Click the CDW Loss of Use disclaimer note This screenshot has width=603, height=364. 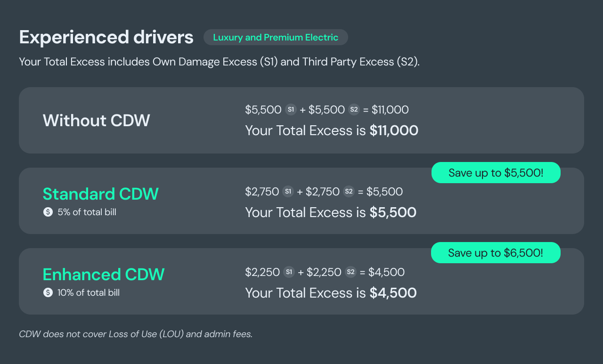coord(136,334)
